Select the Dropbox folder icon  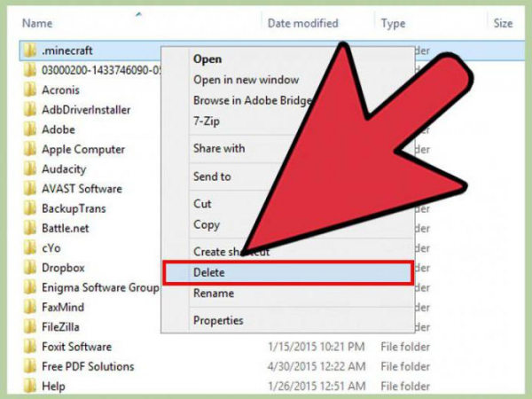point(30,268)
